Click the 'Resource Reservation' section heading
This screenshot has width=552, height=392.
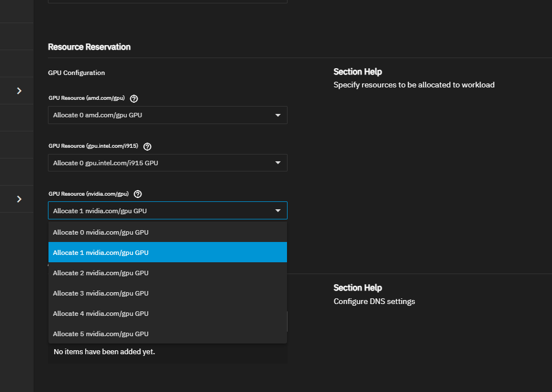point(89,47)
